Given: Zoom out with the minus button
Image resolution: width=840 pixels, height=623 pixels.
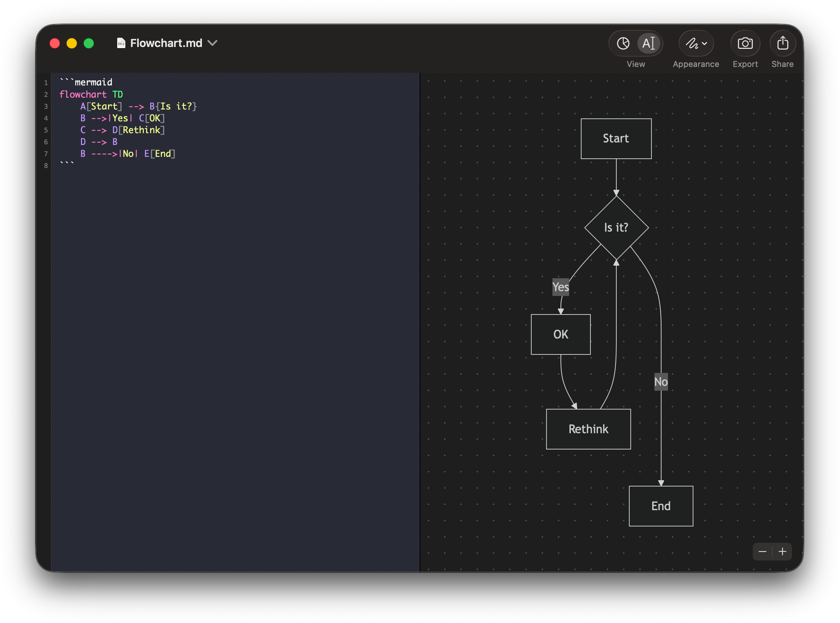Looking at the screenshot, I should coord(762,552).
